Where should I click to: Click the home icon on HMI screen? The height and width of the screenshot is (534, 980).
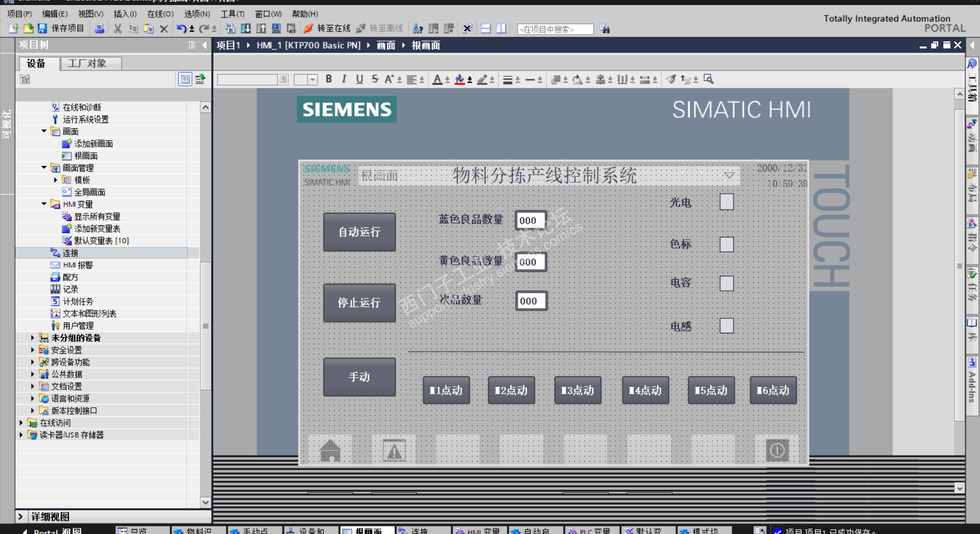tap(330, 450)
